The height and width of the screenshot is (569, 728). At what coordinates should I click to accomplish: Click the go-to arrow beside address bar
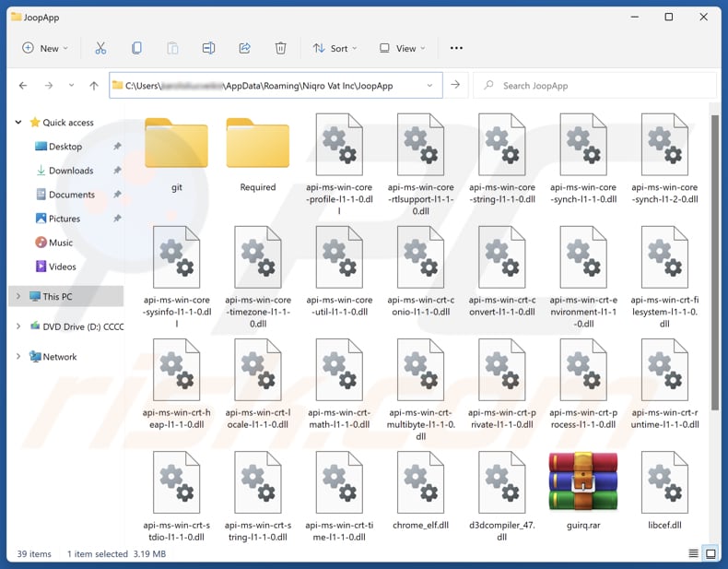[455, 85]
